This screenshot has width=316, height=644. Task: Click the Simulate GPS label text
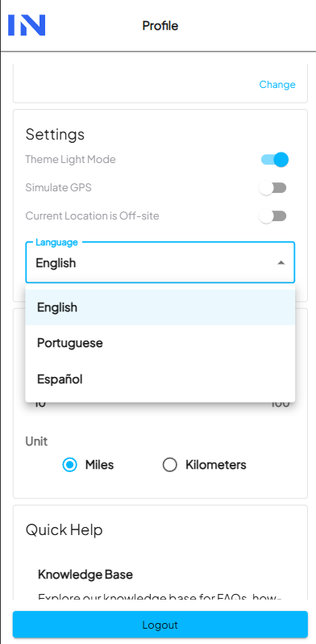click(x=59, y=188)
